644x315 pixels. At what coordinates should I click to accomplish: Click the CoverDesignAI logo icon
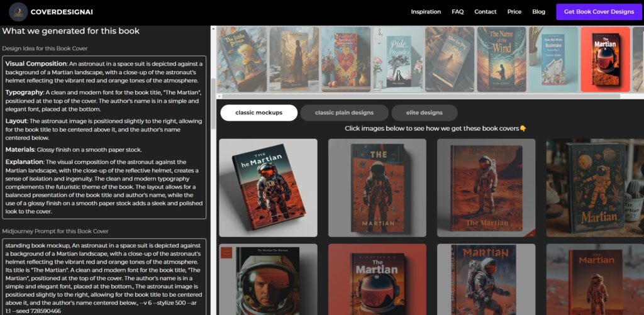click(18, 12)
